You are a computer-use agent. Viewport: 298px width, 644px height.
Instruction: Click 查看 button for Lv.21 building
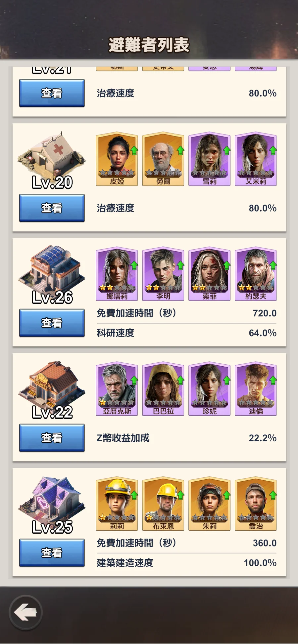[x=52, y=93]
